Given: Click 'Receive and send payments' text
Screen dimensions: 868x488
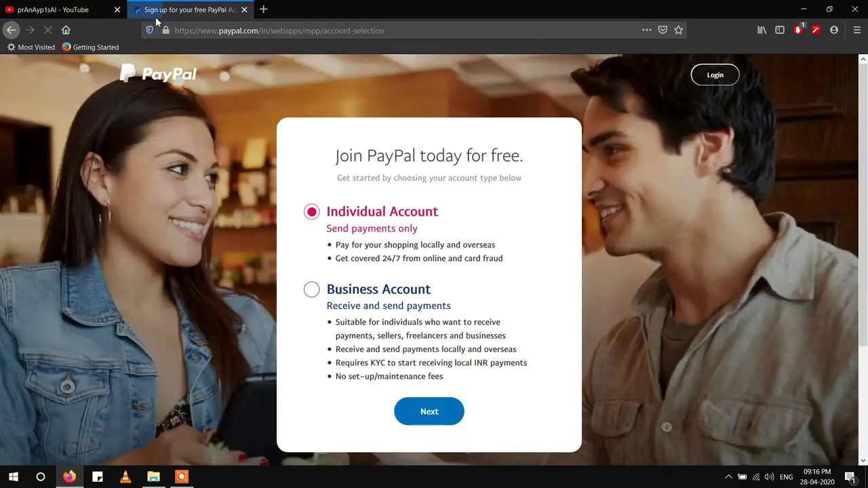Looking at the screenshot, I should [x=389, y=306].
